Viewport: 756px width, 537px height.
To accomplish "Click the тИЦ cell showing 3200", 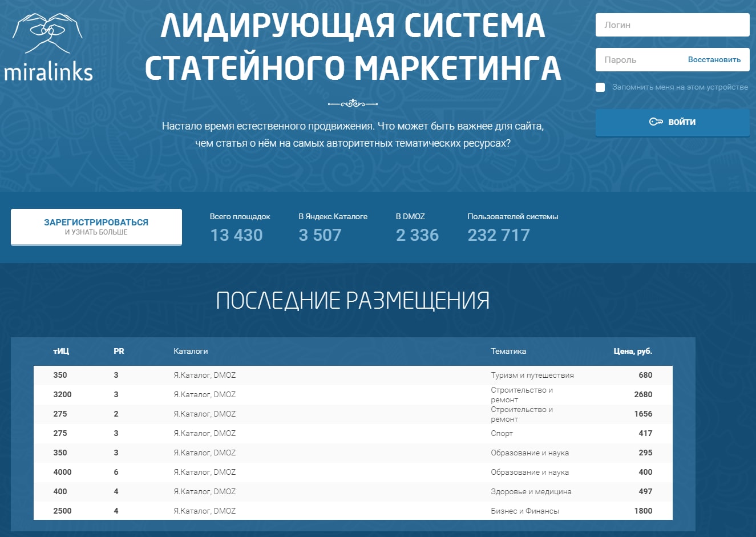I will 62,394.
